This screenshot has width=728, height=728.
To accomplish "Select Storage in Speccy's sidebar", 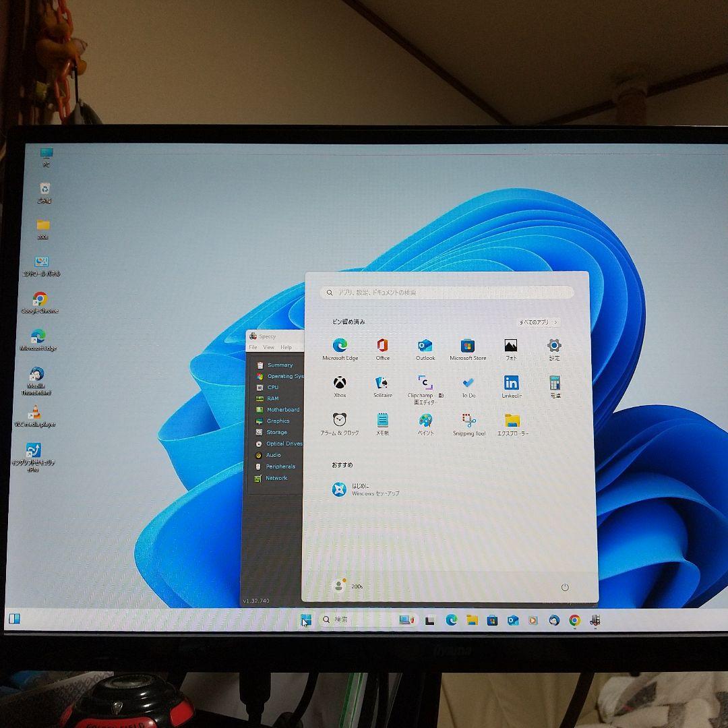I will [276, 432].
